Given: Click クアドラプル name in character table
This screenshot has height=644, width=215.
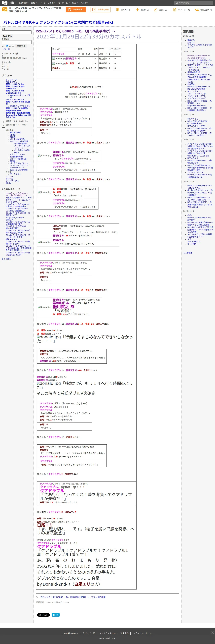Looking at the screenshot, I should [58, 54].
